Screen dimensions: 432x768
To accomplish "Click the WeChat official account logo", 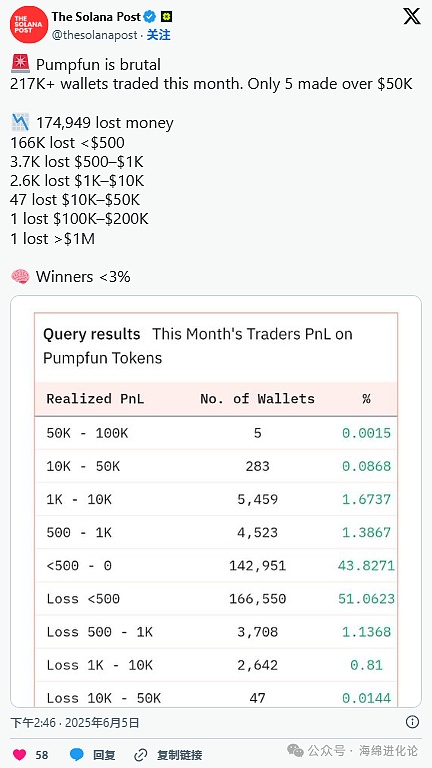I will pos(295,750).
